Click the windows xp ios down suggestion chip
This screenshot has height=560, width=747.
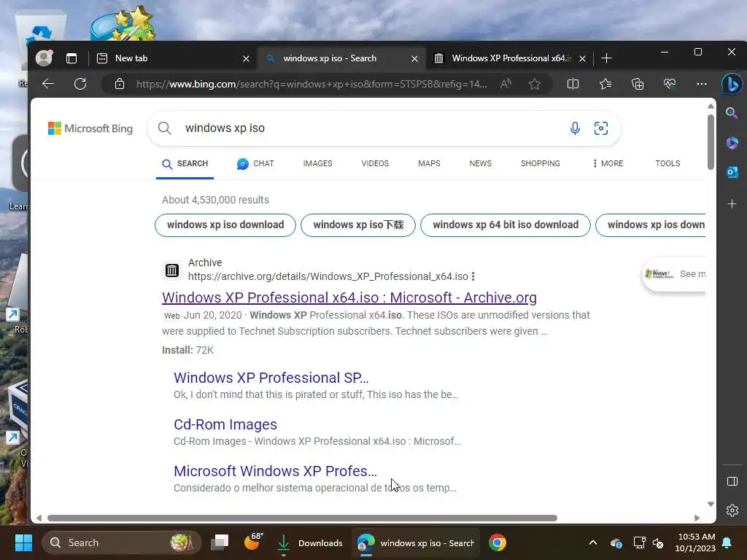pyautogui.click(x=651, y=225)
